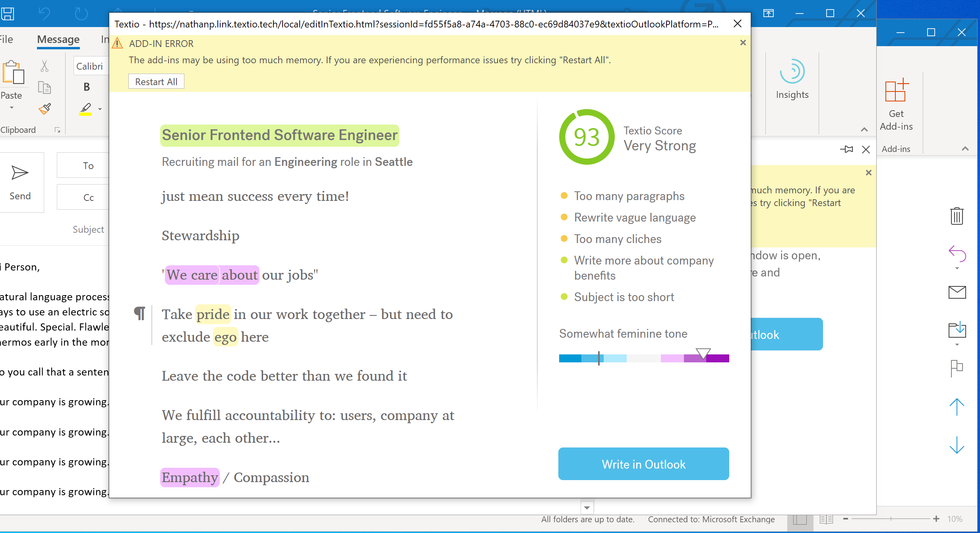Click the mail envelope icon on right
Viewport: 980px width, 533px height.
[x=957, y=292]
